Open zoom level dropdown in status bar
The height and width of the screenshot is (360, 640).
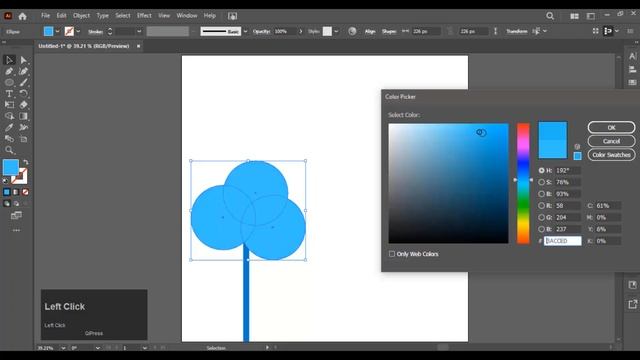point(63,348)
